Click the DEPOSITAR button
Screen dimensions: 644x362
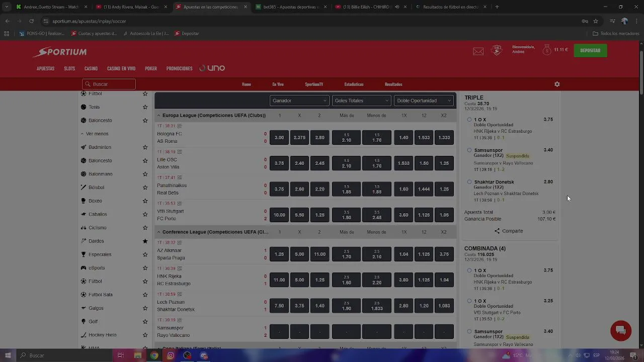[x=590, y=50]
